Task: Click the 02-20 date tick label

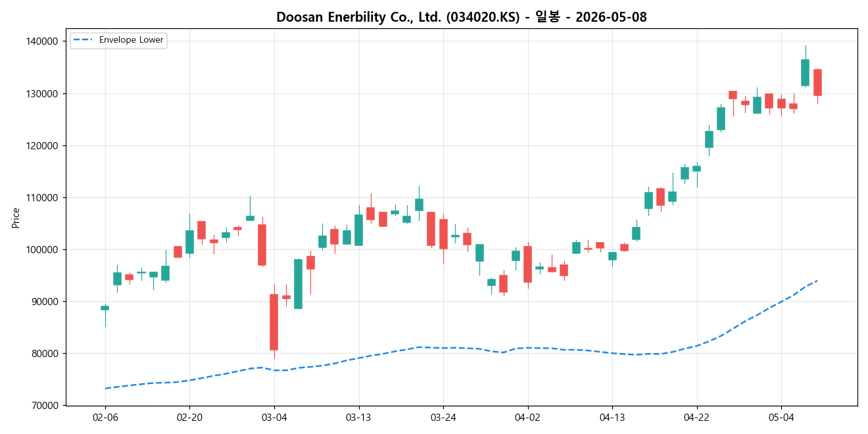Action: pyautogui.click(x=189, y=417)
